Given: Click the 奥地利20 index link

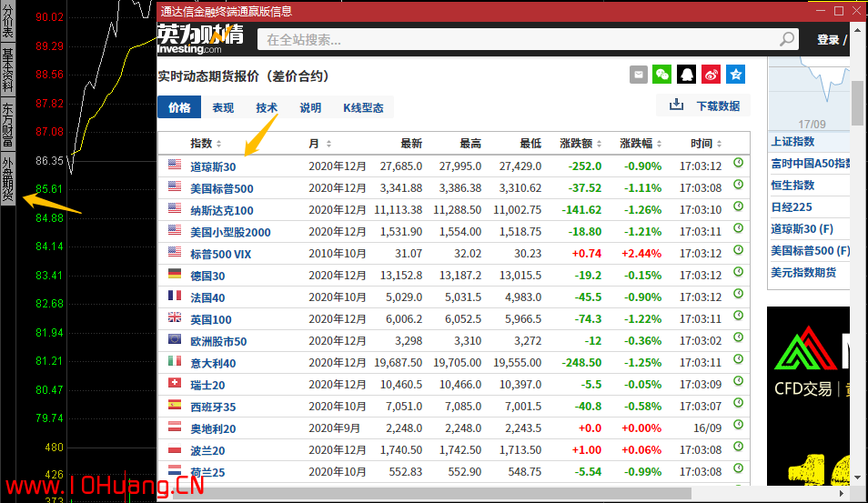Looking at the screenshot, I should 213,428.
